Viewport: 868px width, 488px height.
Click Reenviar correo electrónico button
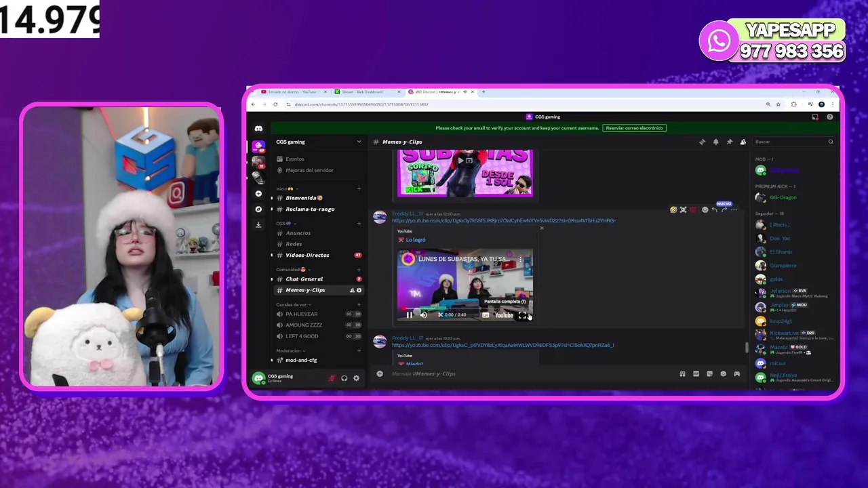(634, 127)
